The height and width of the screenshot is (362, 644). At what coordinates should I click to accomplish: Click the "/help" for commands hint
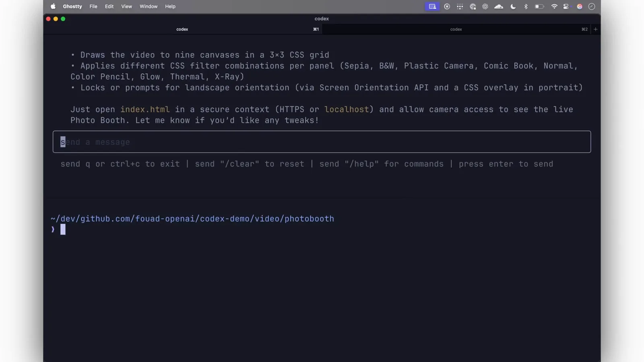tap(382, 164)
